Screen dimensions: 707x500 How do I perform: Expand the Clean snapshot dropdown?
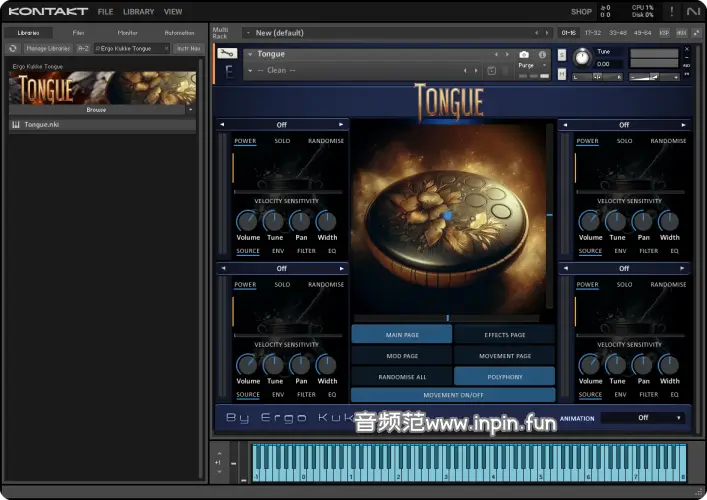[250, 71]
